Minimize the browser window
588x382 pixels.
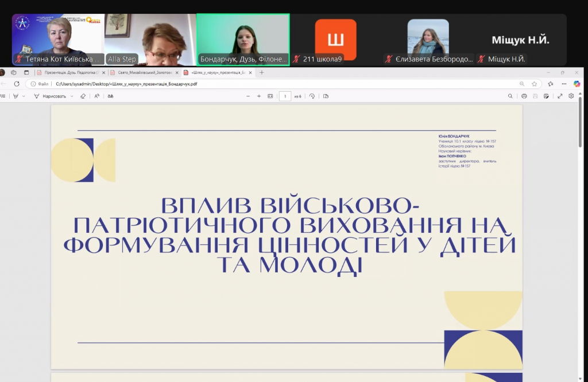tap(548, 73)
